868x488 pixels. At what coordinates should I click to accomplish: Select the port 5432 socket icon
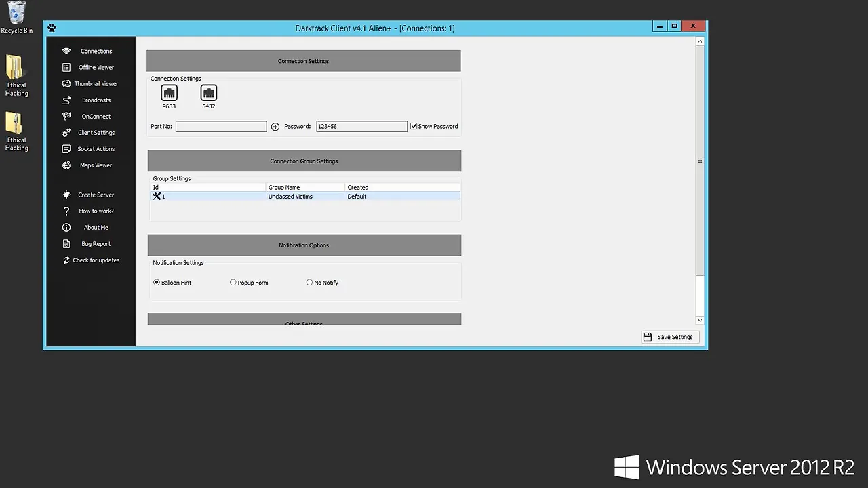209,93
